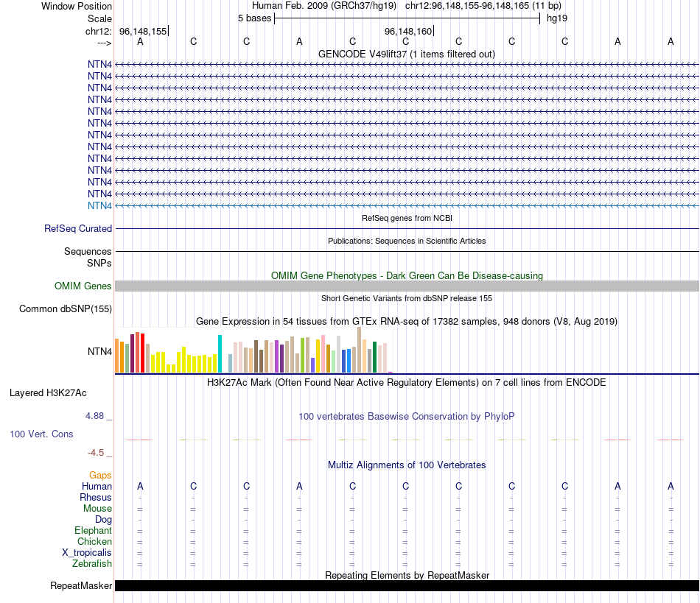700x603 pixels.
Task: Click the 5 bases scale bar line
Action: (x=407, y=18)
